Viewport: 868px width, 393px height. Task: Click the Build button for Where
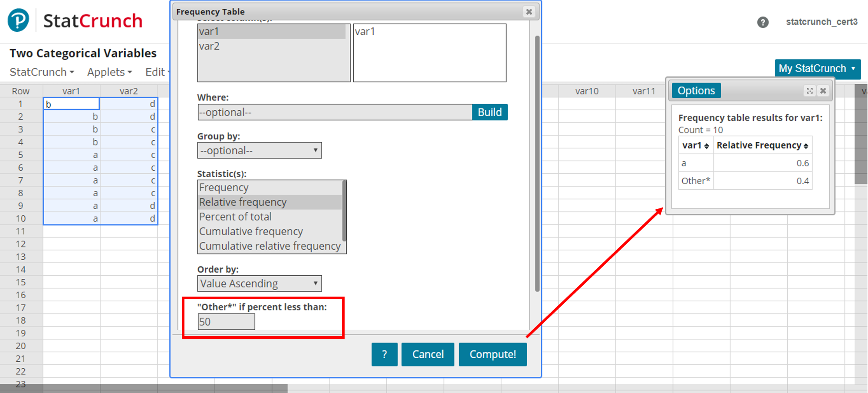pos(490,112)
